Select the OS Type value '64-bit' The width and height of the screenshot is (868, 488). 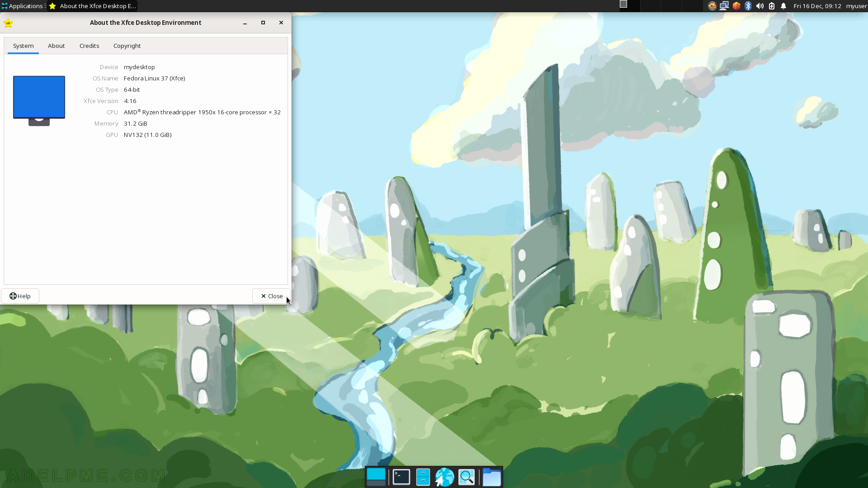tap(132, 89)
